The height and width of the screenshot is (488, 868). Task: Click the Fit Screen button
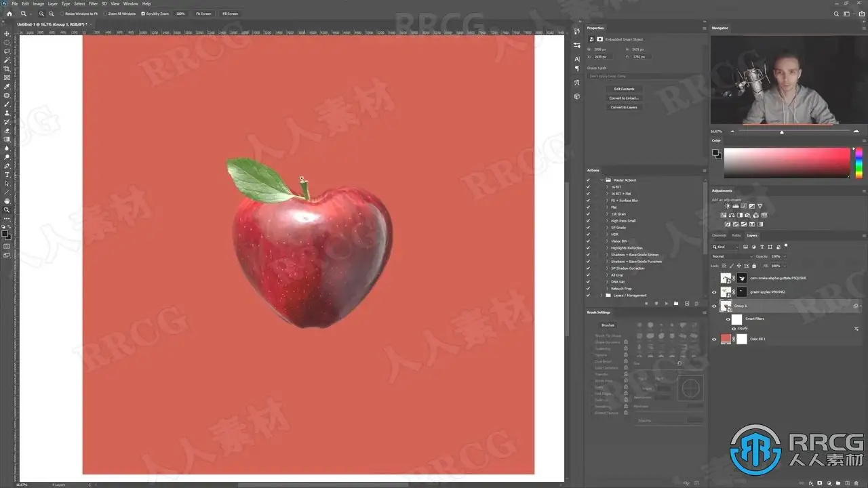[x=203, y=14]
